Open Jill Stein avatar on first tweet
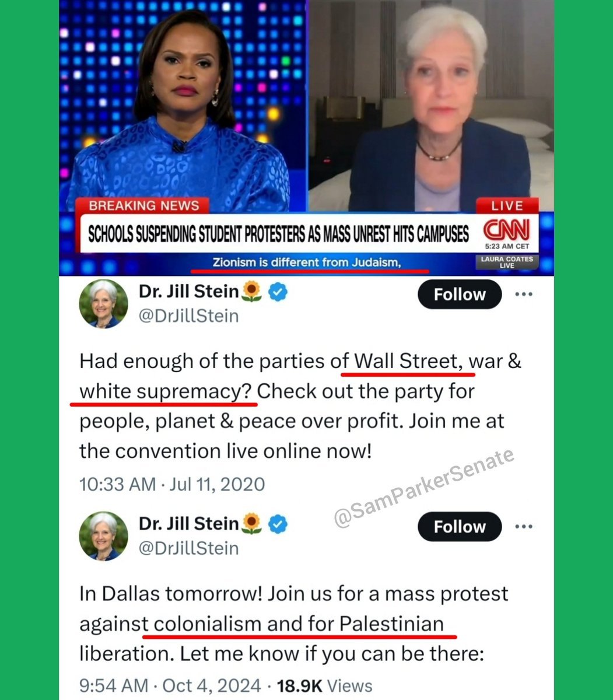This screenshot has width=613, height=700. click(103, 304)
